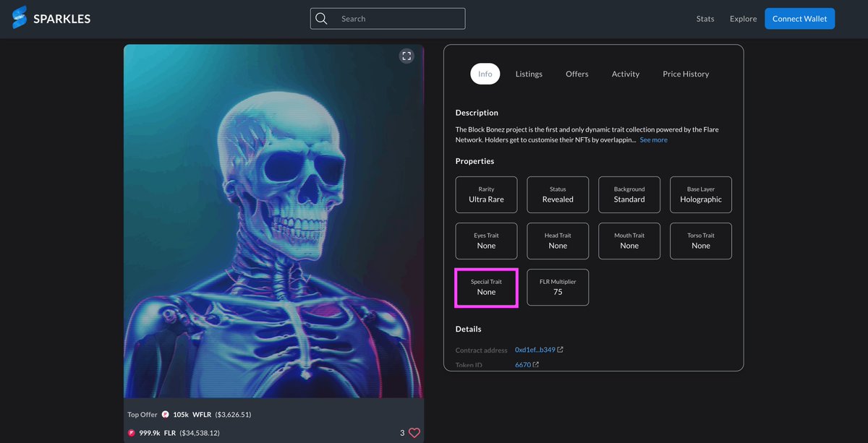The height and width of the screenshot is (443, 868).
Task: Open the Explore page
Action: coord(743,19)
